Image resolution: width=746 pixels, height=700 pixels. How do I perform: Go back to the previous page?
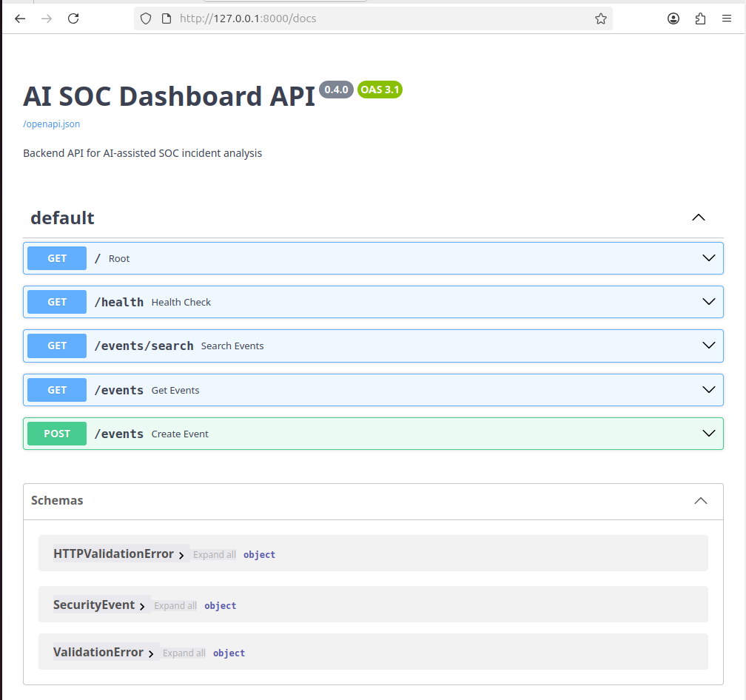pos(20,18)
